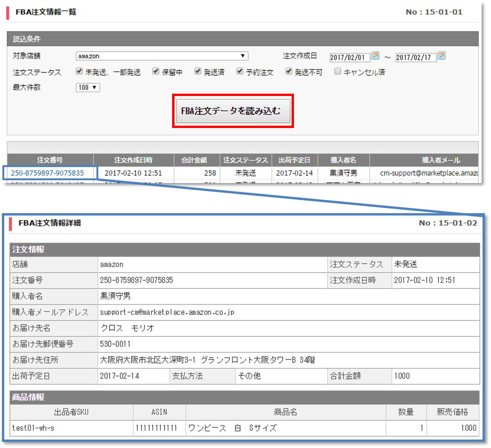Viewport: 491px width, 448px height.
Task: Uncheck the 発送不可 checkbox
Action: (x=288, y=72)
